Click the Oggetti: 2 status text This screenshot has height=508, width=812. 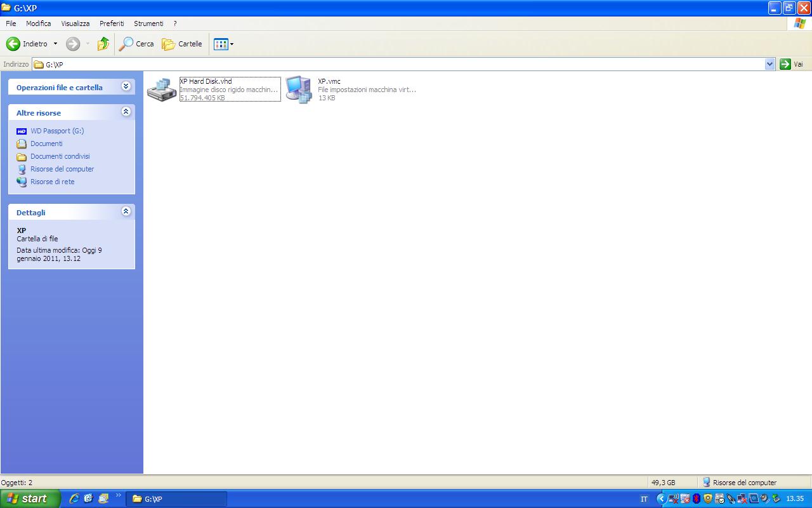click(x=17, y=483)
